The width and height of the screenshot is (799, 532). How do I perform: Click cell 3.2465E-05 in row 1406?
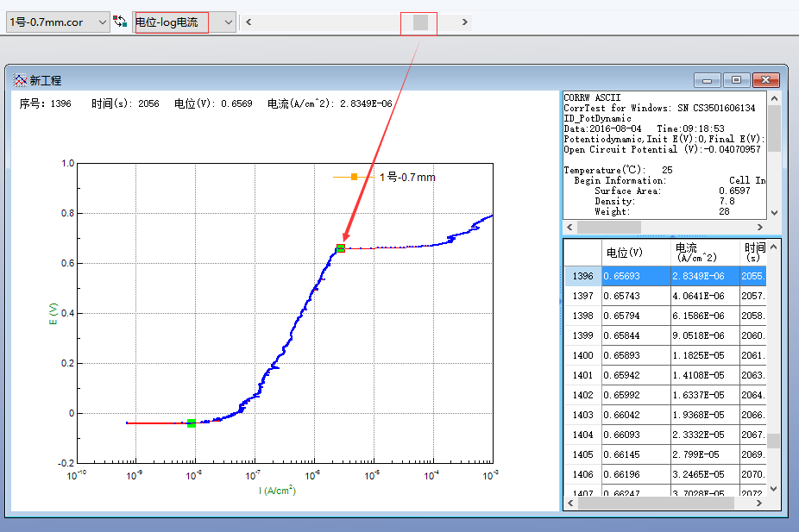705,474
